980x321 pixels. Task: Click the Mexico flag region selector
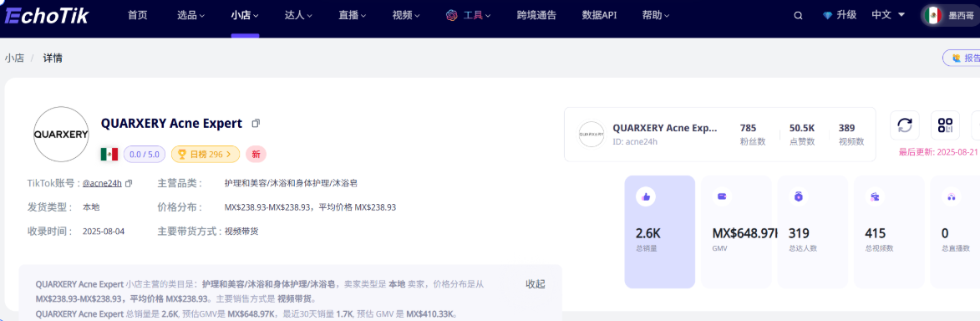coord(952,16)
